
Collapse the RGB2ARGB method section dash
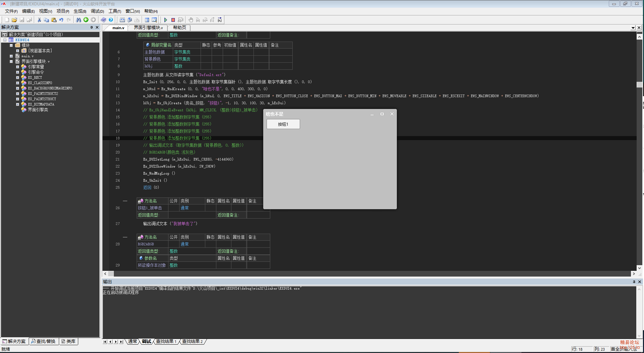[x=125, y=237]
